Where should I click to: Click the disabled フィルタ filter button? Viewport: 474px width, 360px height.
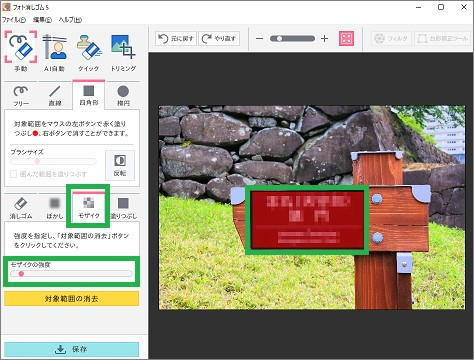(391, 39)
